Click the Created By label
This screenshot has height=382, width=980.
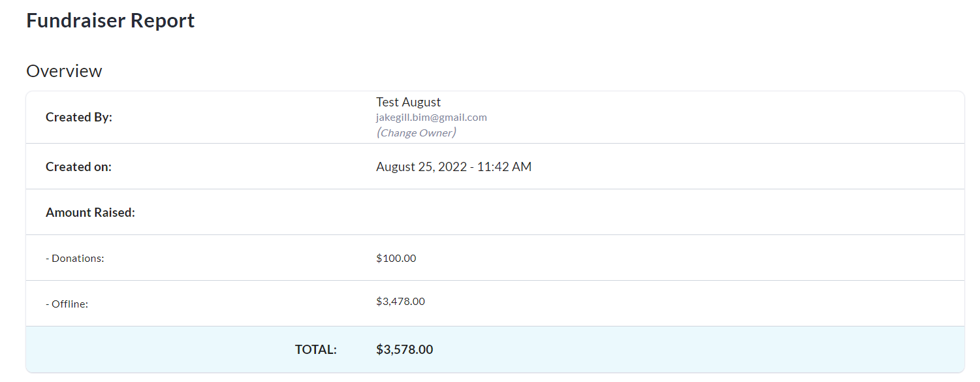pos(78,118)
